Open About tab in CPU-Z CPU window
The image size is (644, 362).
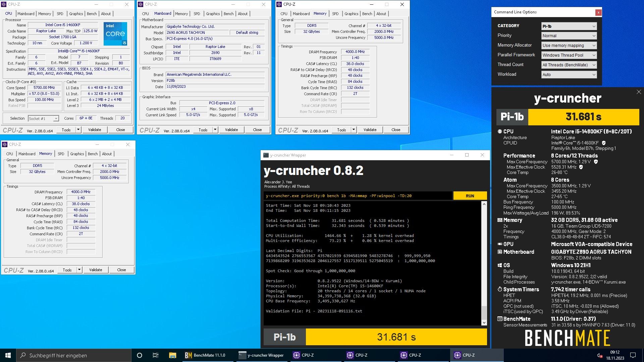(106, 14)
